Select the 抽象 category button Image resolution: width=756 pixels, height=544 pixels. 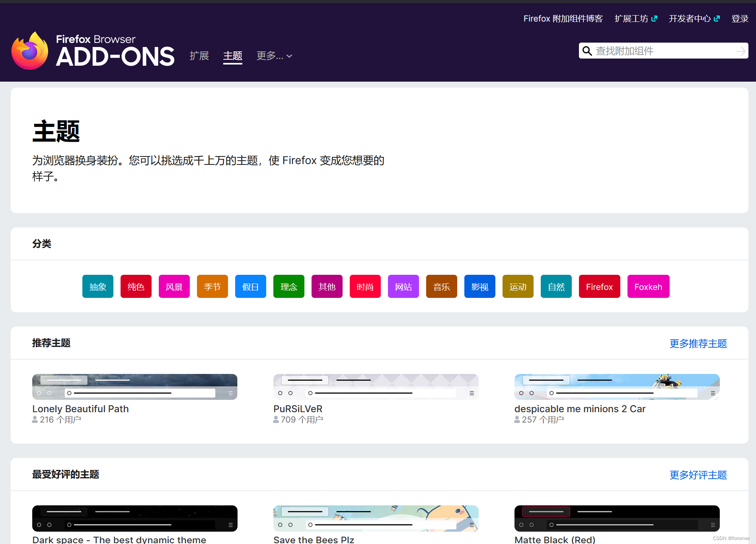point(98,286)
